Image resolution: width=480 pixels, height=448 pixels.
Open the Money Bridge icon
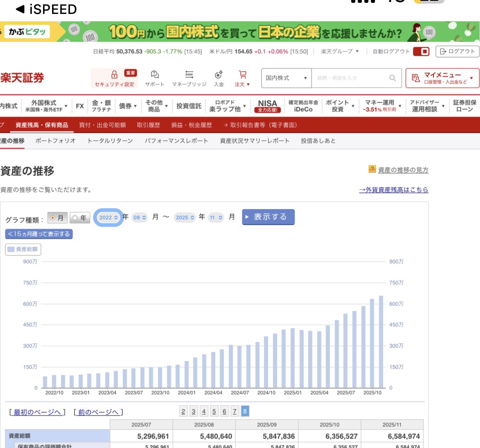(189, 75)
